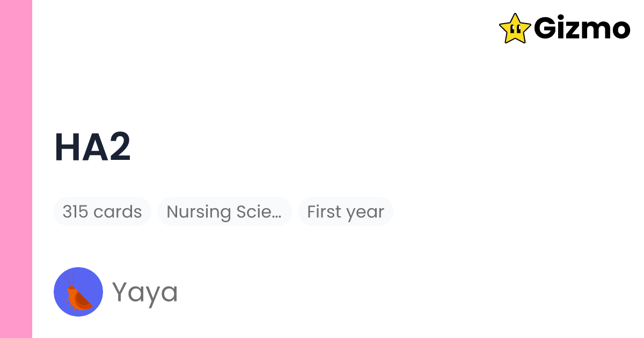
Task: Click the bug's antennae in the avatar
Action: point(70,280)
